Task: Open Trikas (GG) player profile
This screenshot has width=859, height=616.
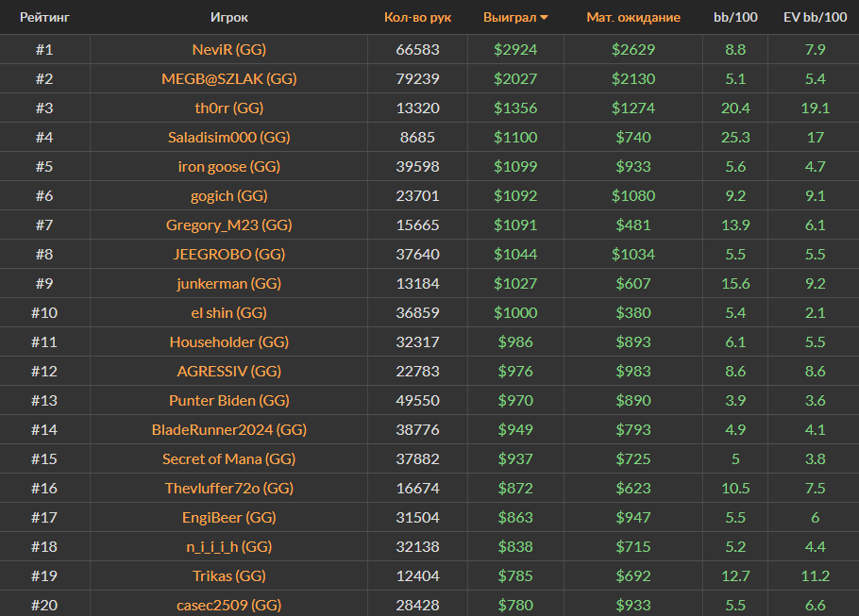Action: 228,575
